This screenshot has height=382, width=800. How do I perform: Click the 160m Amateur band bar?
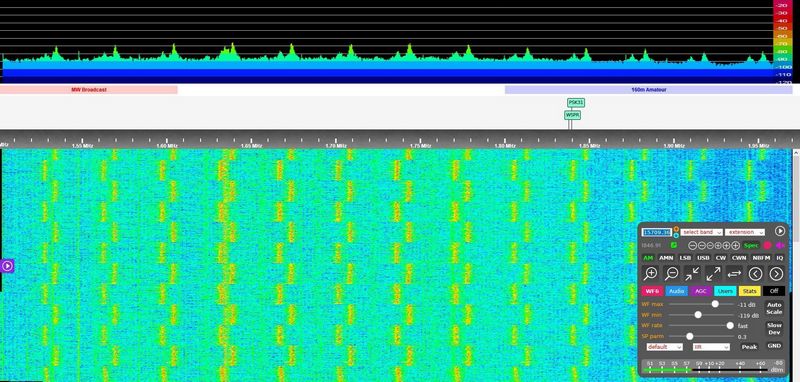[648, 90]
